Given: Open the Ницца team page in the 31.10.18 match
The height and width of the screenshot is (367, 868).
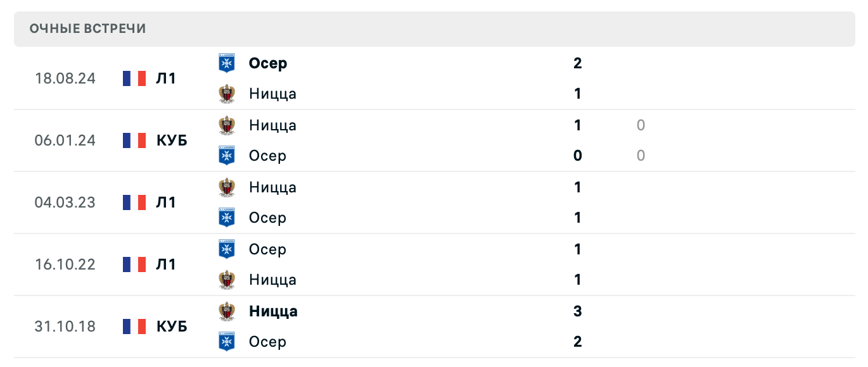Looking at the screenshot, I should [x=273, y=311].
